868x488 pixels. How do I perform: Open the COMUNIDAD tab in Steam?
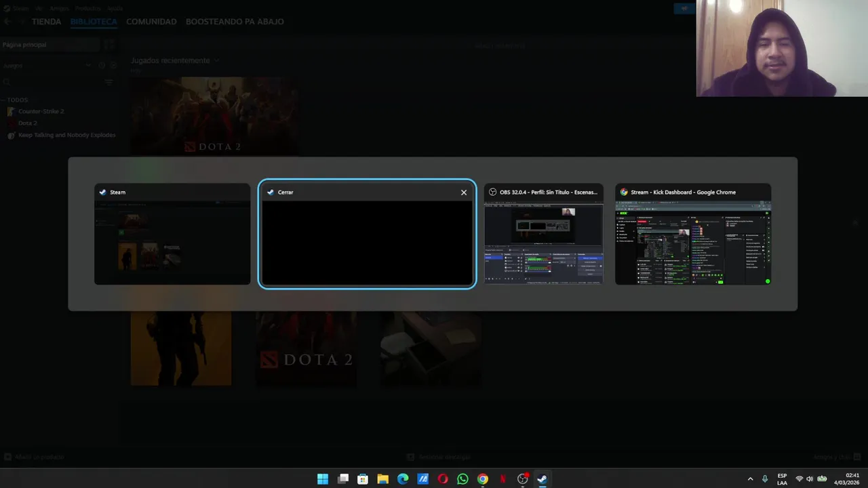click(x=151, y=22)
